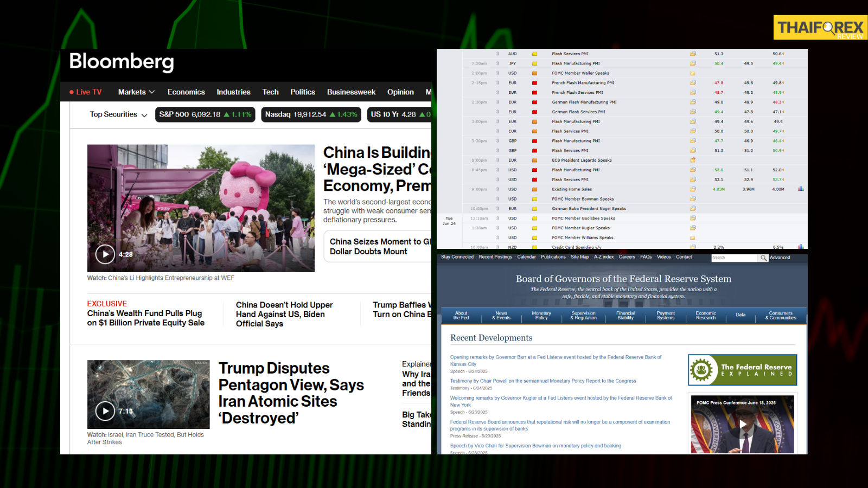Click the S&P 500 ticker pill
The image size is (868, 488).
tap(205, 114)
